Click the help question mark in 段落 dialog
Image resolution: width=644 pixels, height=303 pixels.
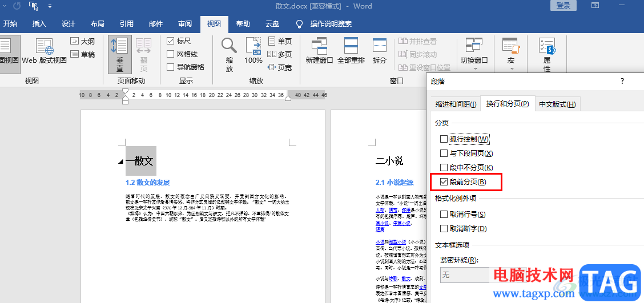[622, 81]
